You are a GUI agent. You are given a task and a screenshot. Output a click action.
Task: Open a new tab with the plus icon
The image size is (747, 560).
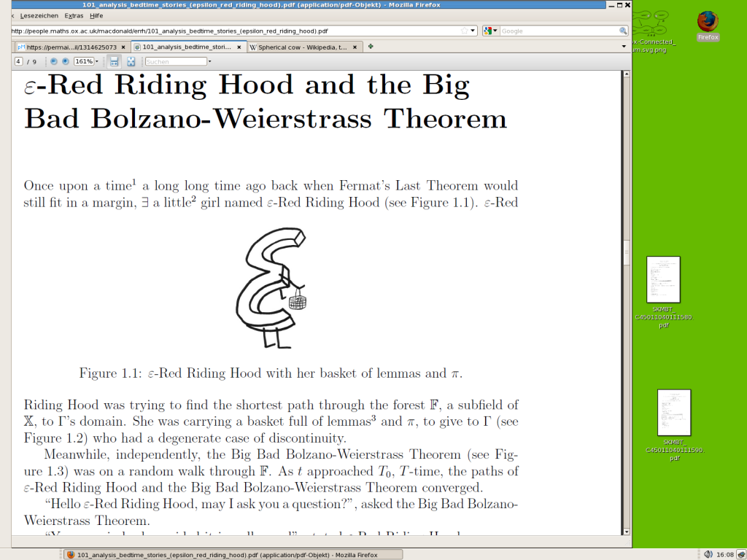tap(371, 47)
